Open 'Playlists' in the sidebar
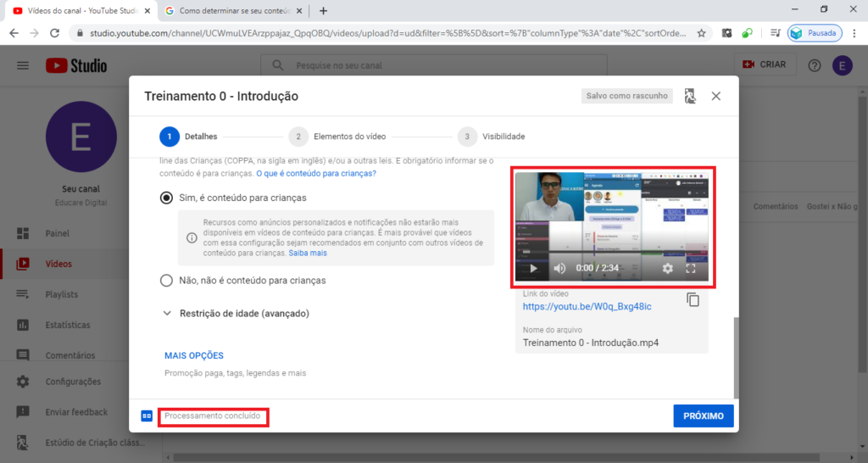This screenshot has height=463, width=868. tap(64, 294)
